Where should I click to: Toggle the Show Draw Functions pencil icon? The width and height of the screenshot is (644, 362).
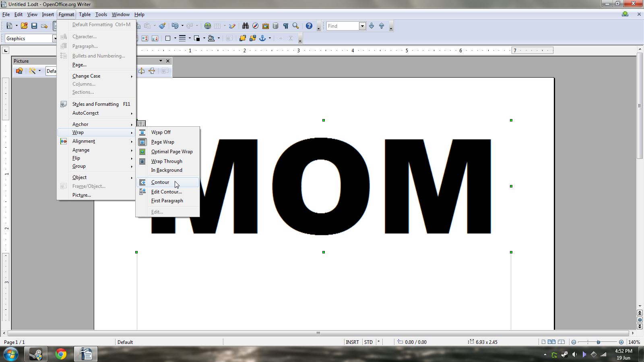click(x=232, y=26)
